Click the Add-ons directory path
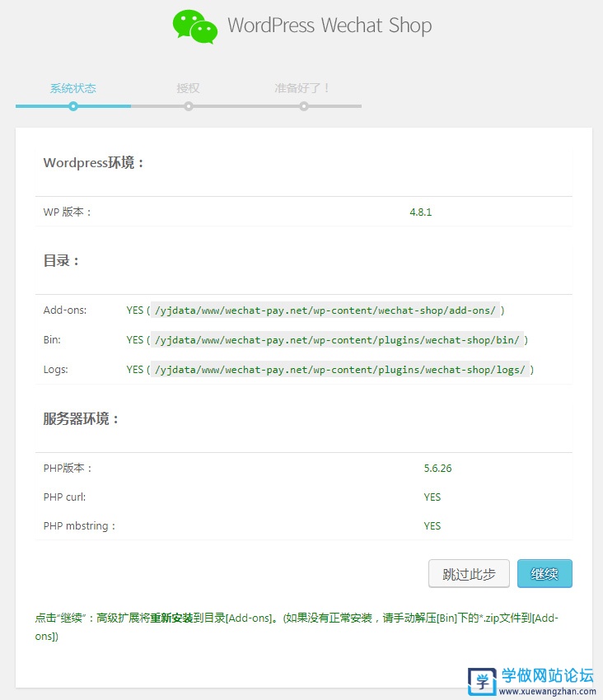Image resolution: width=603 pixels, height=700 pixels. pos(325,310)
